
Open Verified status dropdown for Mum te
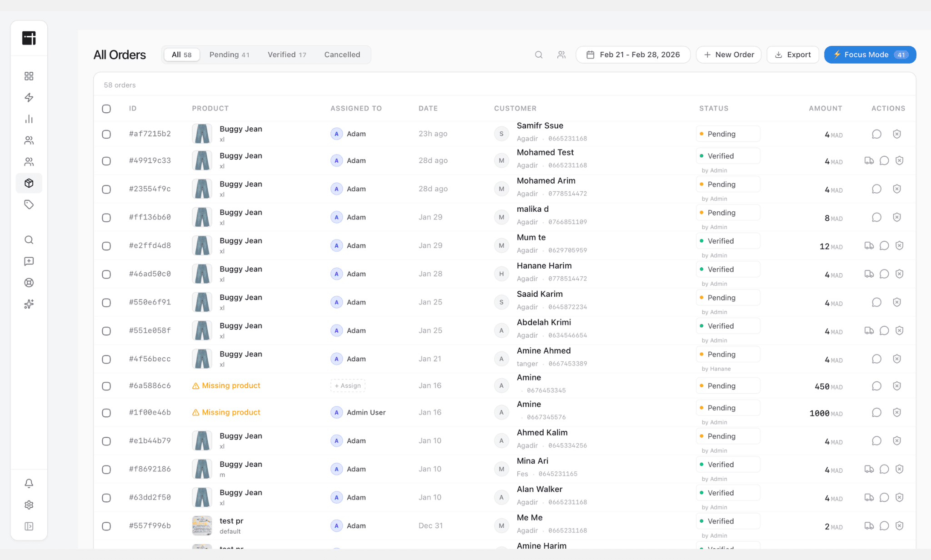pyautogui.click(x=727, y=241)
